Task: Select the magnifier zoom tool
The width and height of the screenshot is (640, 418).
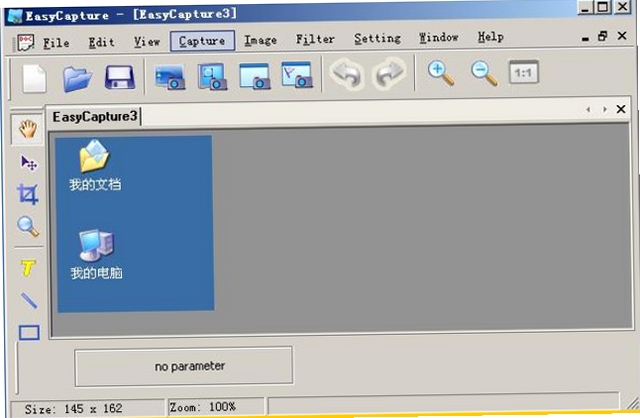Action: [28, 227]
